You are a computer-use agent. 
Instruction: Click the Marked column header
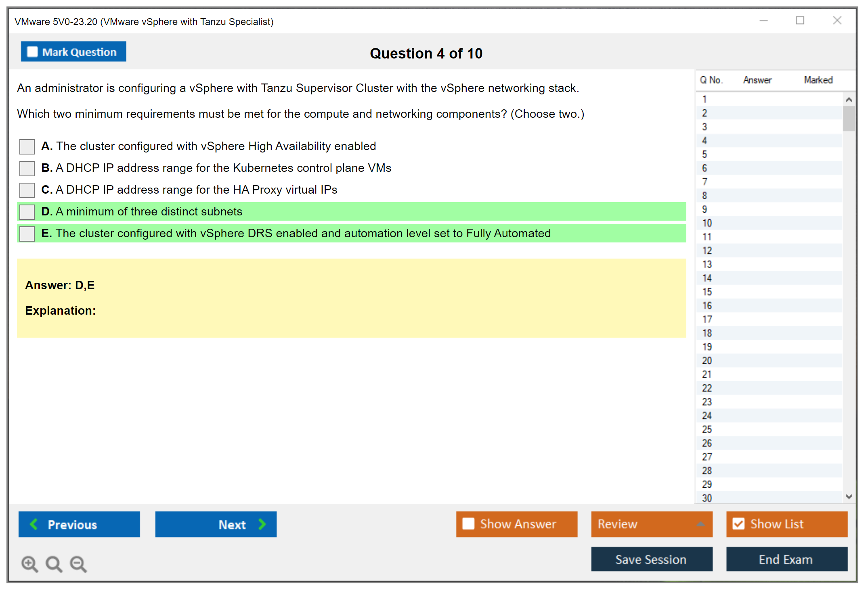point(818,80)
